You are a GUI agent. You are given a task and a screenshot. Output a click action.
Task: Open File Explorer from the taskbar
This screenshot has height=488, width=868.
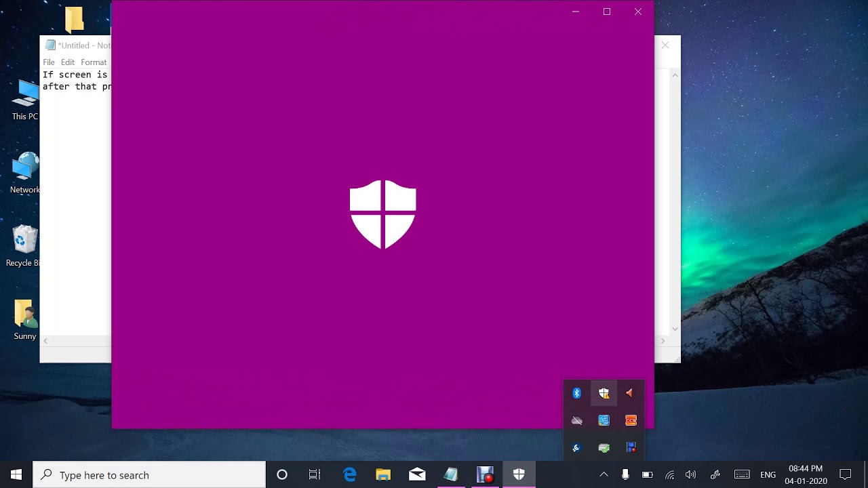click(x=383, y=474)
